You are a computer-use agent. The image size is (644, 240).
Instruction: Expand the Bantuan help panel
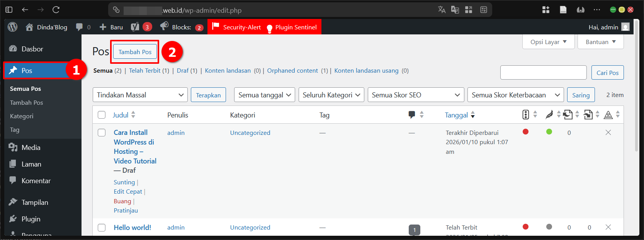coord(601,42)
